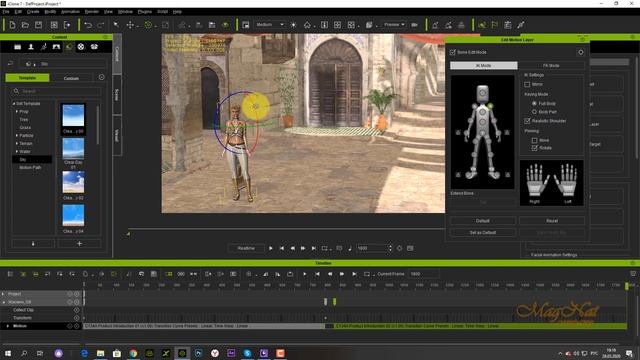The height and width of the screenshot is (360, 640).
Task: Open the Plugins menu
Action: click(x=144, y=11)
